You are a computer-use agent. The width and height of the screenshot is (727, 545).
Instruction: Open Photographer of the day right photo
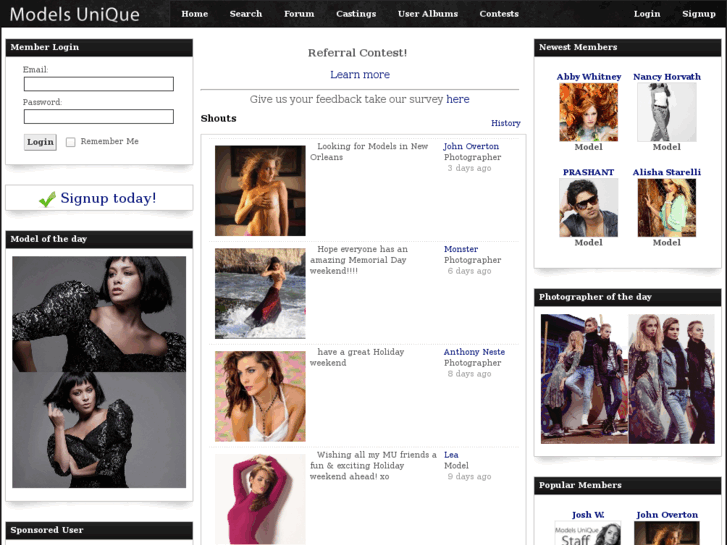tap(671, 379)
